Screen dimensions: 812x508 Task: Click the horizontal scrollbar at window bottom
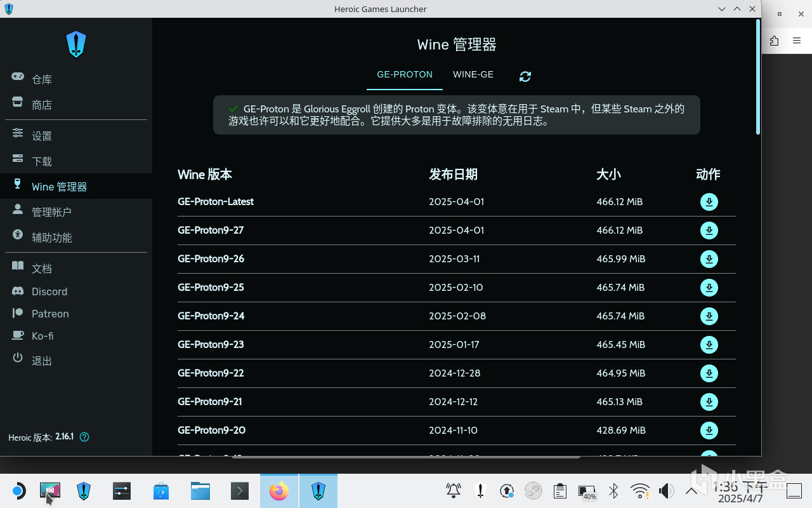point(406,456)
